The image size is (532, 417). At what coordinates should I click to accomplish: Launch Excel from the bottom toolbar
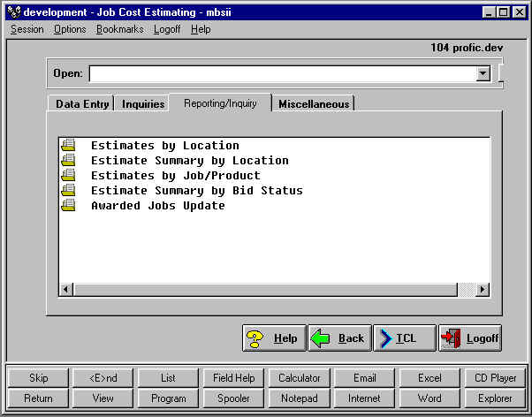(x=429, y=378)
